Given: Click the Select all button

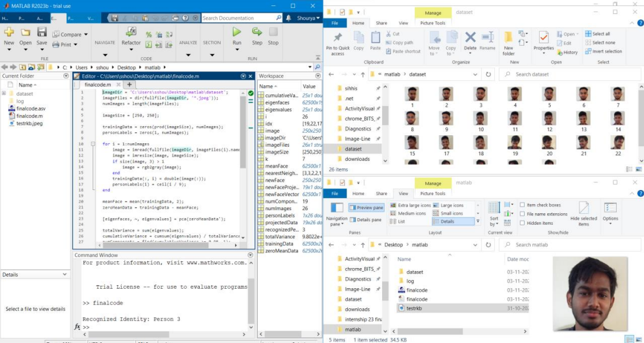Looking at the screenshot, I should pos(597,34).
